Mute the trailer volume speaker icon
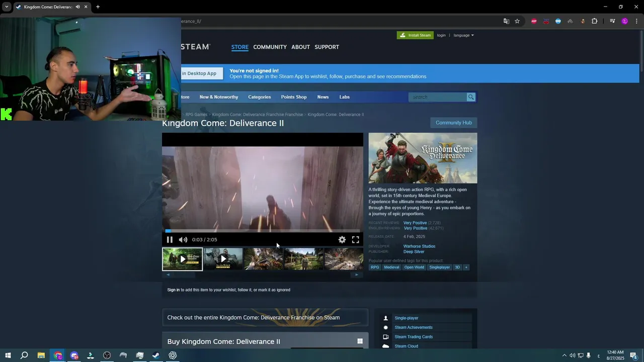The height and width of the screenshot is (362, 644). (183, 240)
